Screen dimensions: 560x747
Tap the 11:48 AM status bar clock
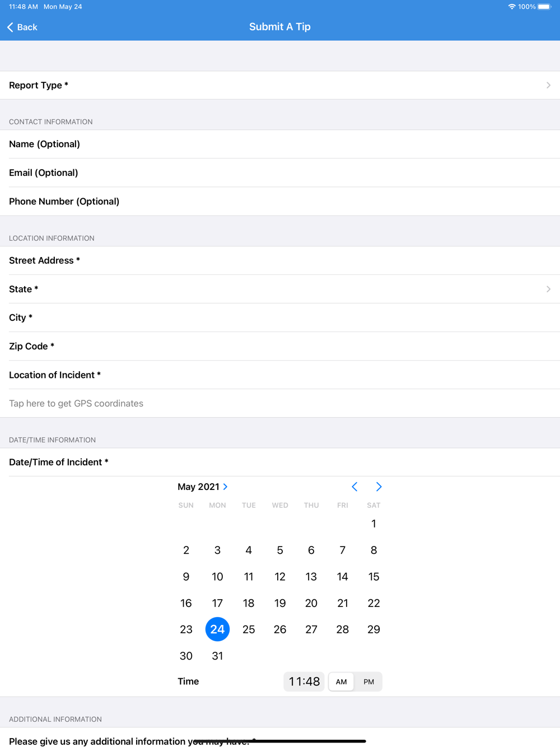[24, 7]
